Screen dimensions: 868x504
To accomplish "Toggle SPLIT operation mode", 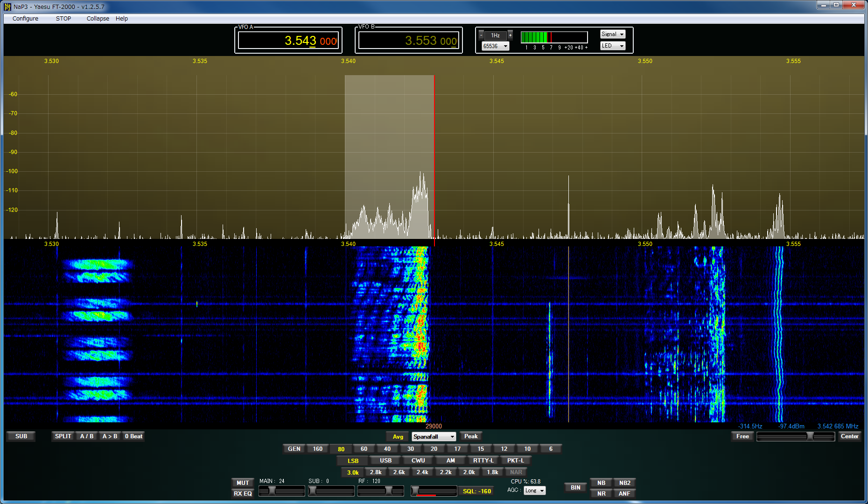I will pos(63,436).
